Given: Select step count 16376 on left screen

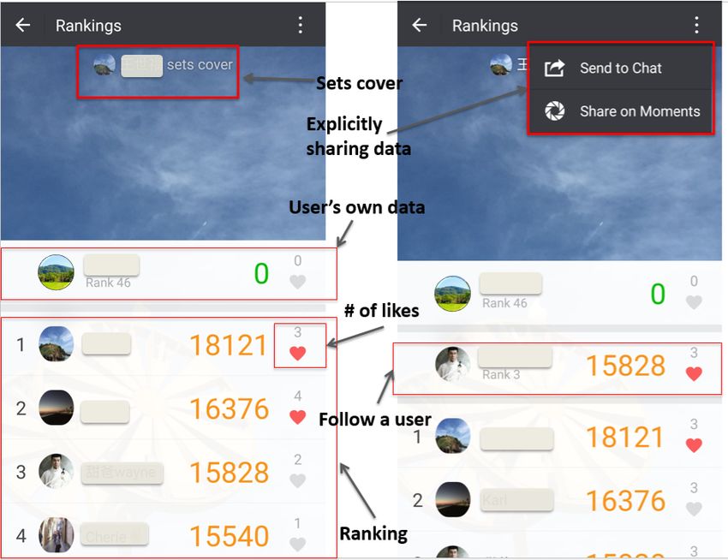Looking at the screenshot, I should [229, 408].
